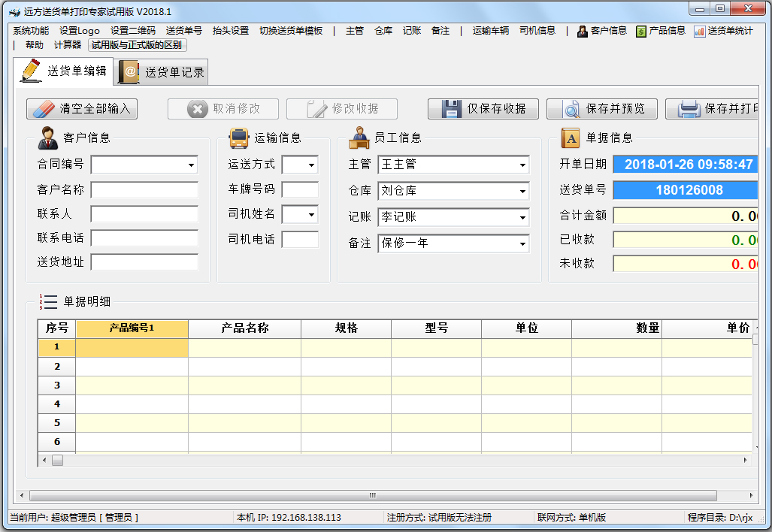Open the 设置二维码 menu
Viewport: 772px width, 532px height.
[x=132, y=31]
